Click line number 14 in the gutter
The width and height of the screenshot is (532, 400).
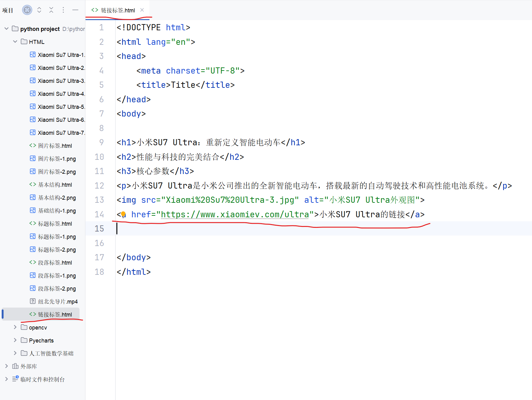coord(99,214)
